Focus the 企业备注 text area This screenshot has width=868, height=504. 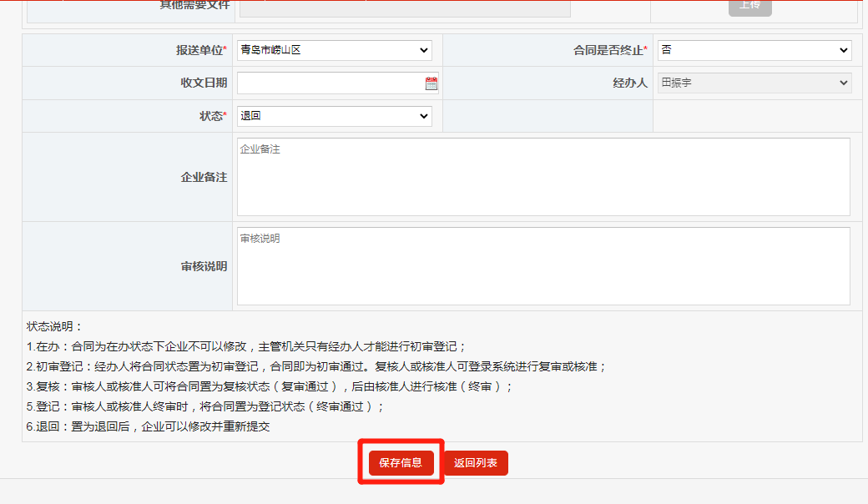point(543,177)
